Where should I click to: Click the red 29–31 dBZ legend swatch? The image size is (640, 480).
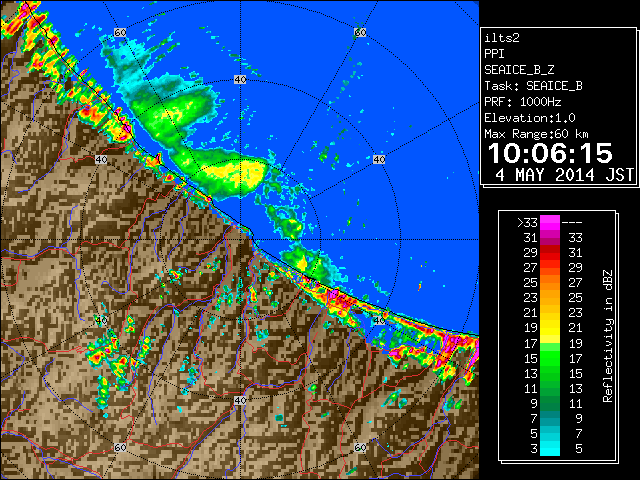550,253
